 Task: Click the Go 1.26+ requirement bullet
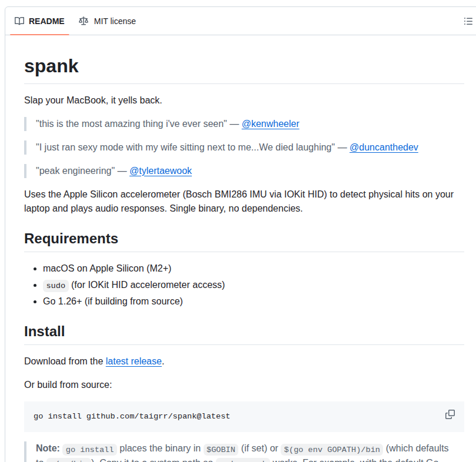113,301
